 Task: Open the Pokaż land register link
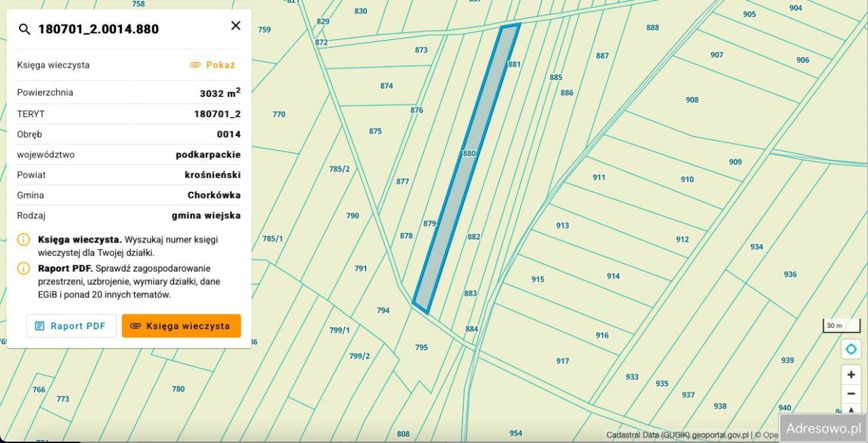coord(212,65)
